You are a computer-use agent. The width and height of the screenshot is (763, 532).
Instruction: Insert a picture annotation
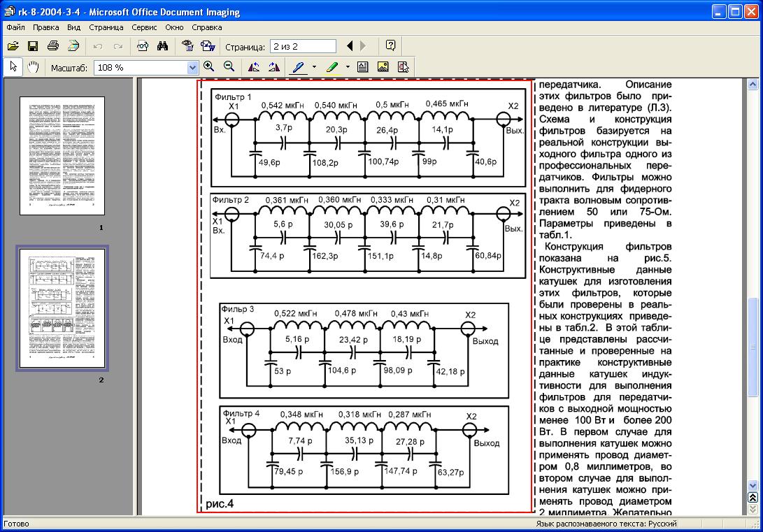tap(383, 67)
